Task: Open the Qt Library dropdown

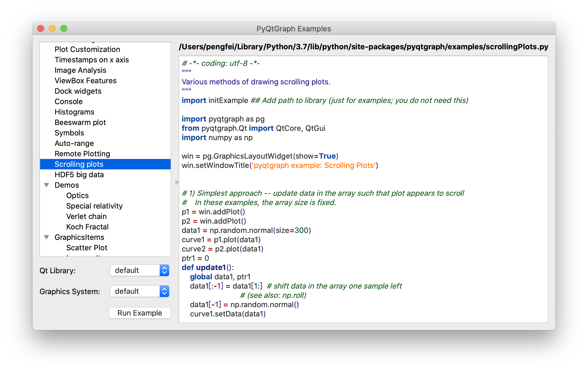Action: [x=140, y=270]
